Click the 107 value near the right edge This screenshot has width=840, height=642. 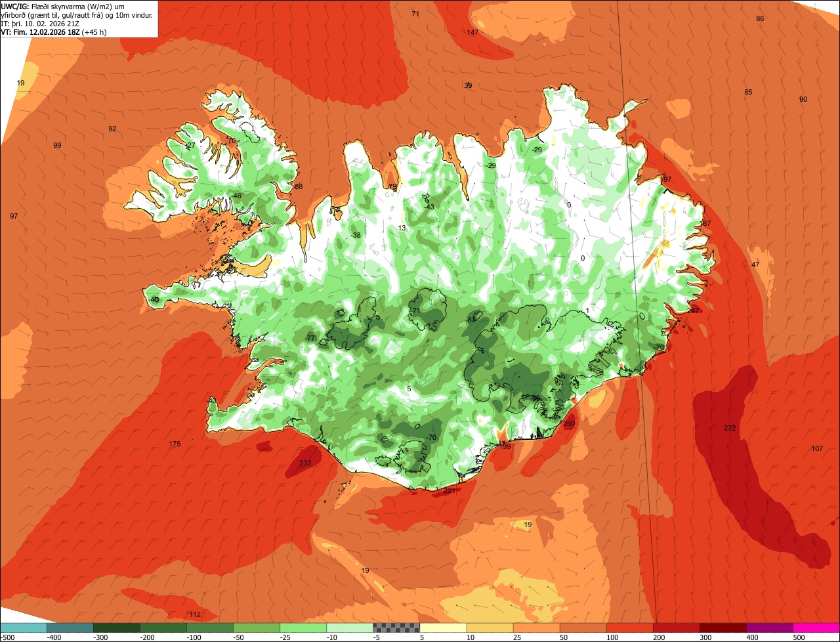pos(817,448)
